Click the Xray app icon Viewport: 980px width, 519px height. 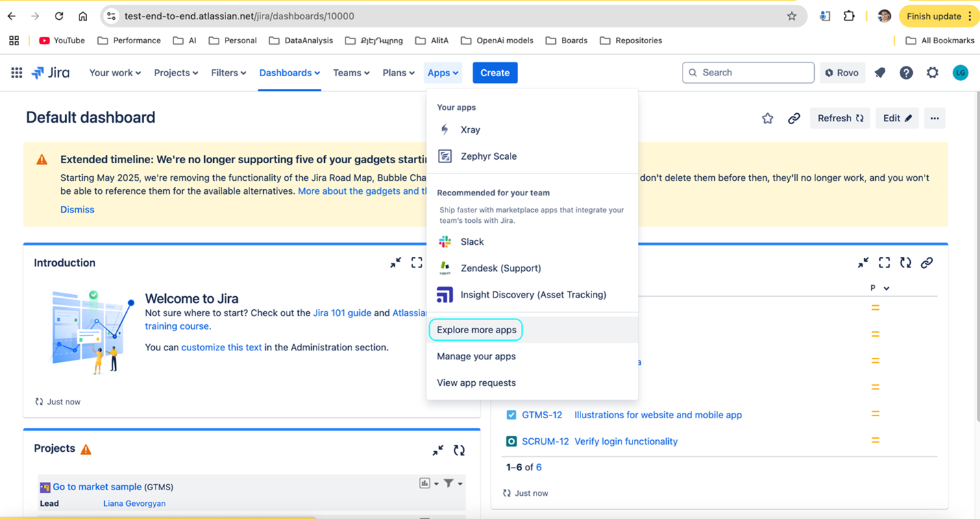pyautogui.click(x=445, y=130)
